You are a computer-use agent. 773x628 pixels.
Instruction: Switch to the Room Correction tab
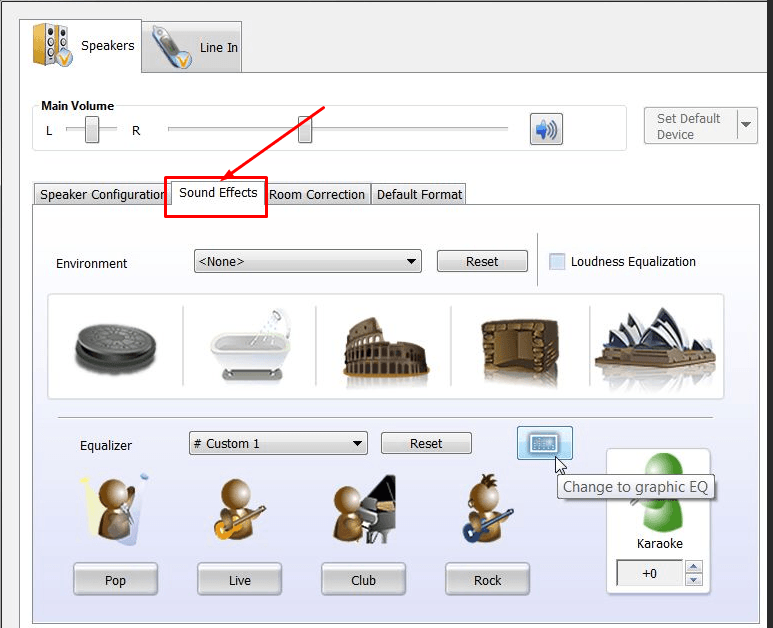point(317,195)
